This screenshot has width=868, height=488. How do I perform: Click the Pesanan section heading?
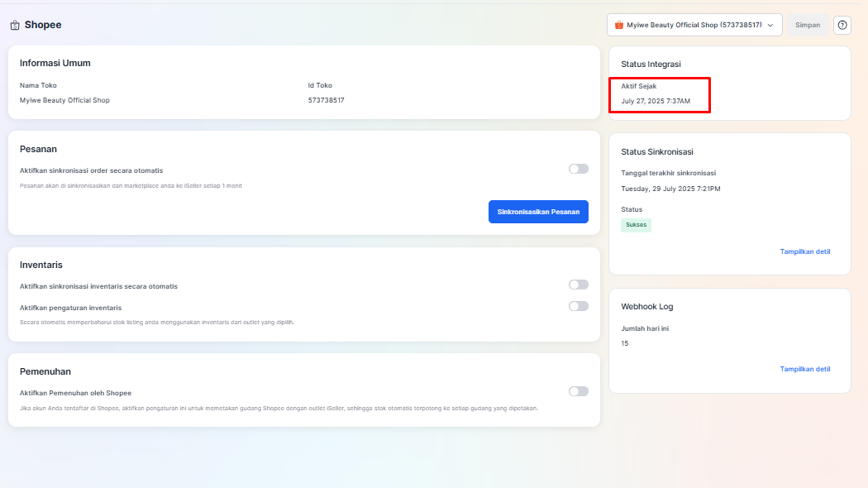(x=38, y=149)
